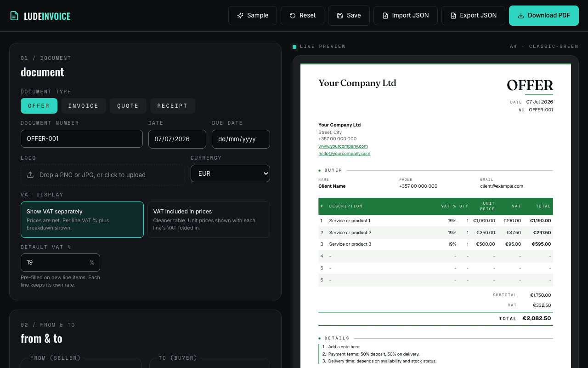
Task: Click the green Live Preview indicator dot
Action: pyautogui.click(x=294, y=46)
